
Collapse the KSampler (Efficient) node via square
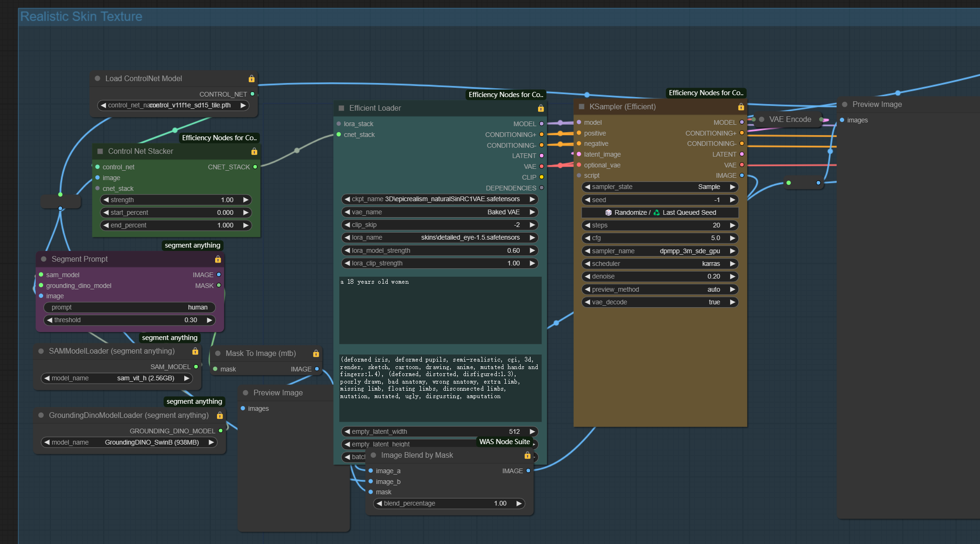pyautogui.click(x=582, y=107)
